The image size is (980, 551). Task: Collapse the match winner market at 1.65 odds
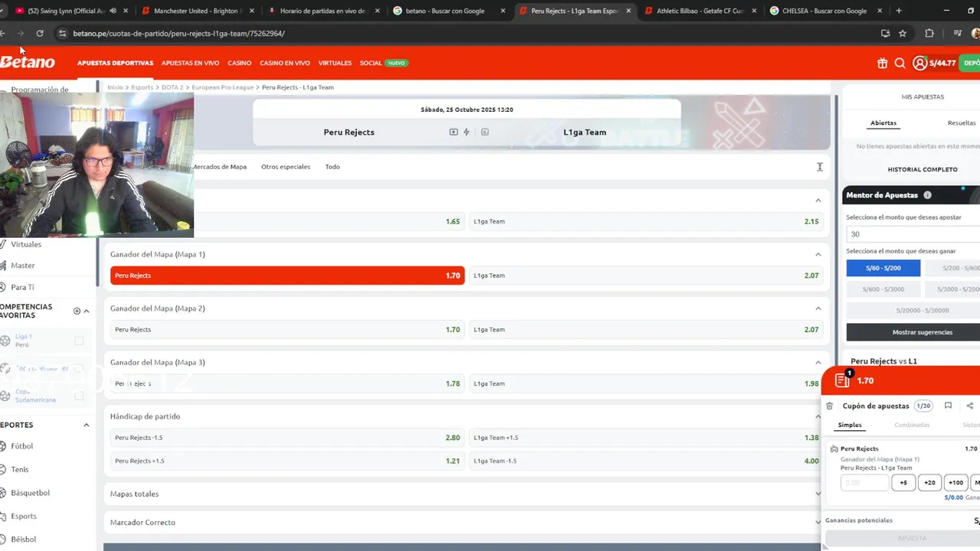click(x=818, y=201)
